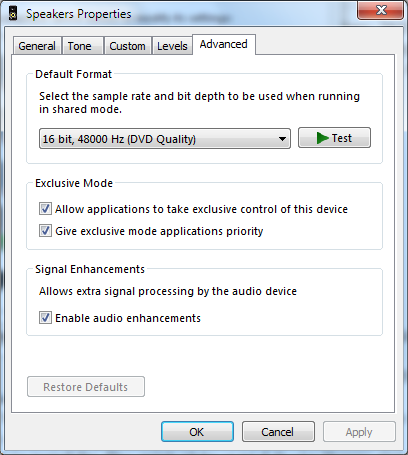Click the Restore Defaults button
The image size is (408, 455).
pyautogui.click(x=86, y=387)
